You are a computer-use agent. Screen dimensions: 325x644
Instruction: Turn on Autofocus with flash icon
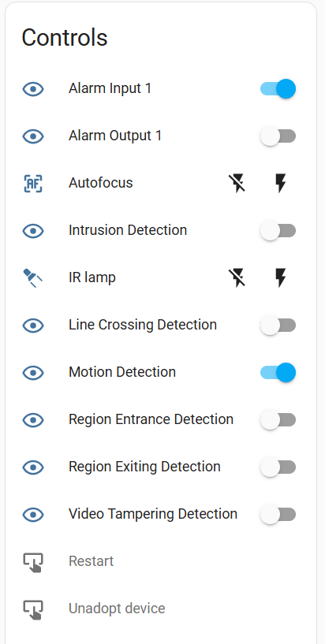(280, 183)
